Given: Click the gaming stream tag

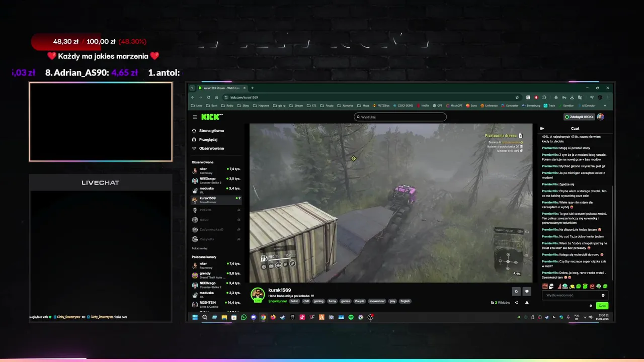Looking at the screenshot, I should (x=318, y=301).
